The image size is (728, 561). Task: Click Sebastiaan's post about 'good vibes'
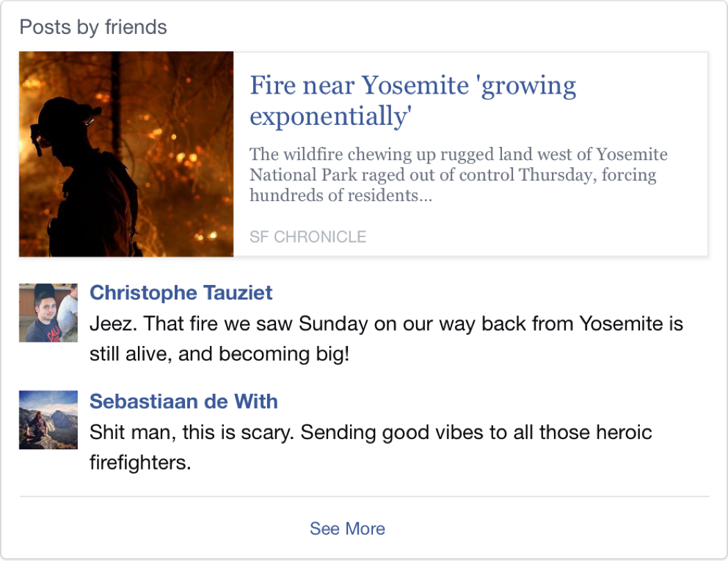pos(370,433)
